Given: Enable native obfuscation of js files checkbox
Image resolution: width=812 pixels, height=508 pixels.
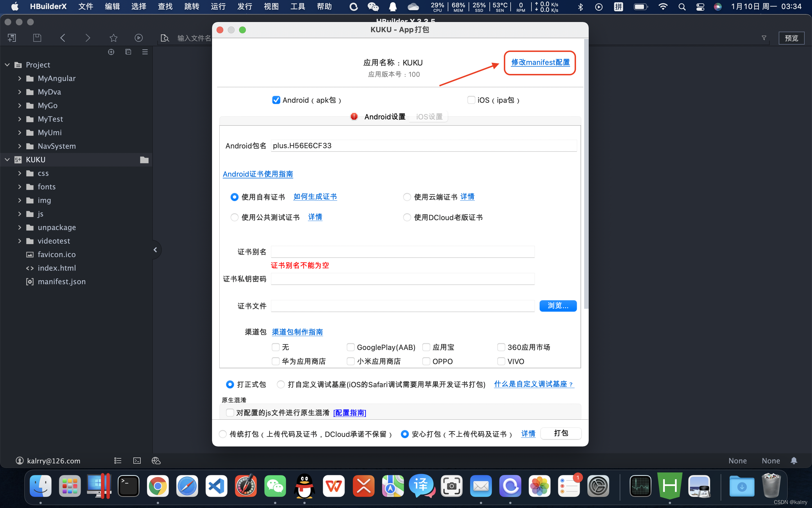Looking at the screenshot, I should [x=230, y=413].
